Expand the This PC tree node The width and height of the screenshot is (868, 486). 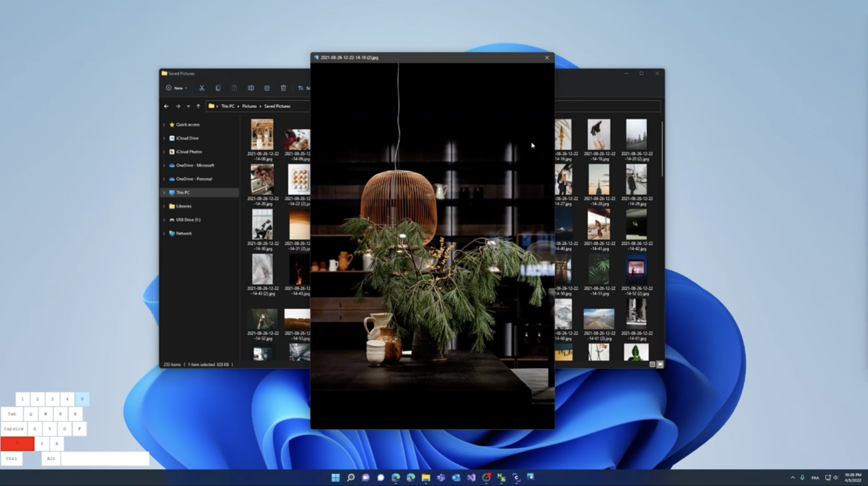point(164,193)
